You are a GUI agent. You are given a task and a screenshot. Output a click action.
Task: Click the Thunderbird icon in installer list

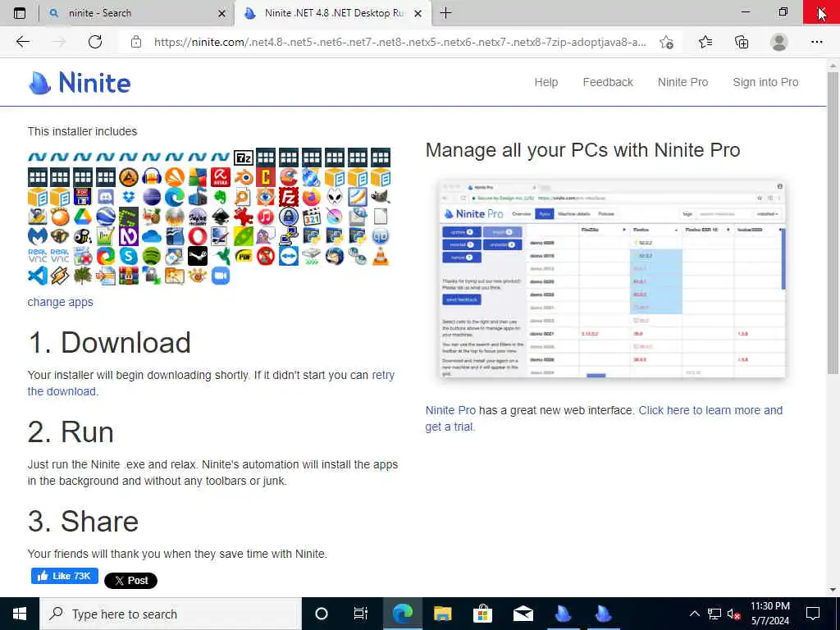[335, 256]
